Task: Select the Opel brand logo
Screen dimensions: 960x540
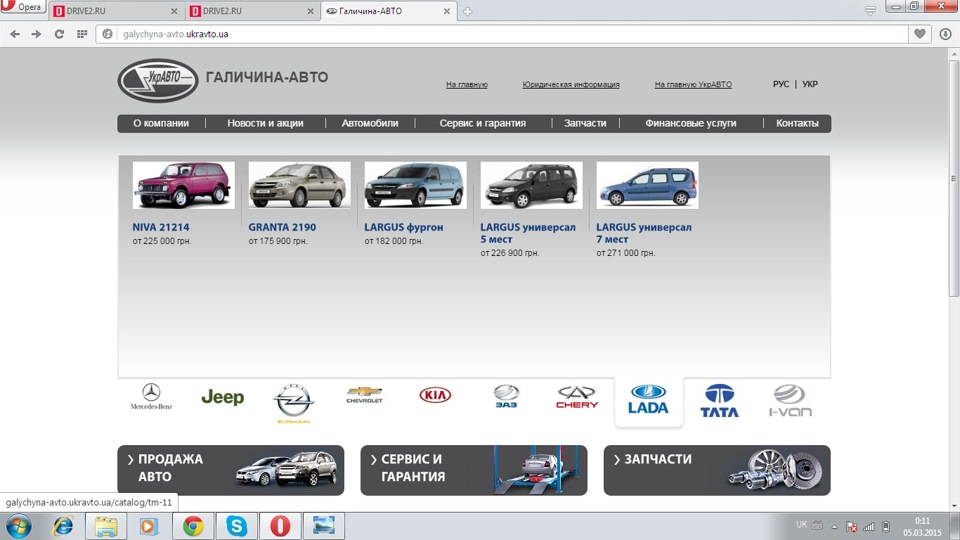Action: tap(293, 403)
